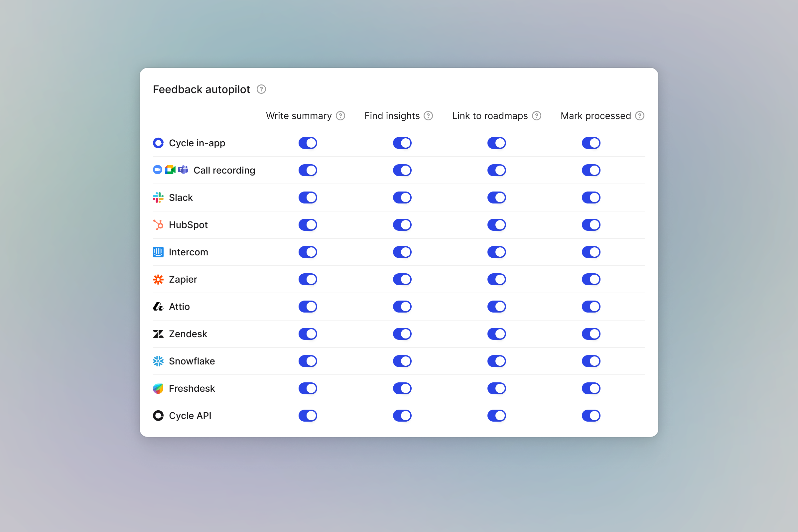Click the Mark processed help icon

[x=639, y=116]
